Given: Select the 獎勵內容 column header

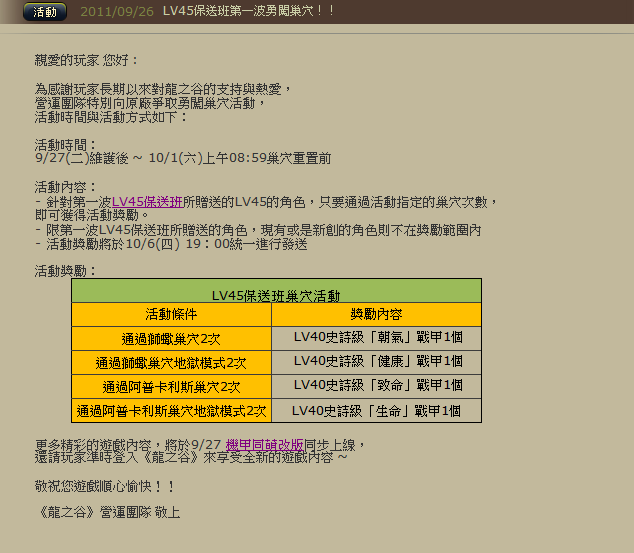Looking at the screenshot, I should click(x=377, y=314).
